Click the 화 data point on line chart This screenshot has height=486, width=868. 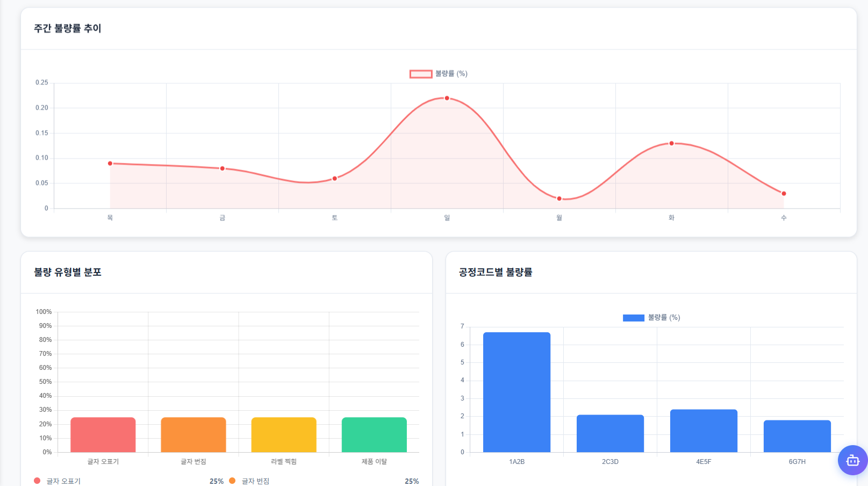[x=671, y=144]
